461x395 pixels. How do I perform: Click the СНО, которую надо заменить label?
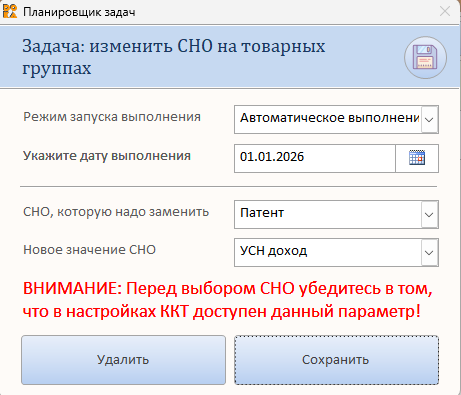(116, 212)
